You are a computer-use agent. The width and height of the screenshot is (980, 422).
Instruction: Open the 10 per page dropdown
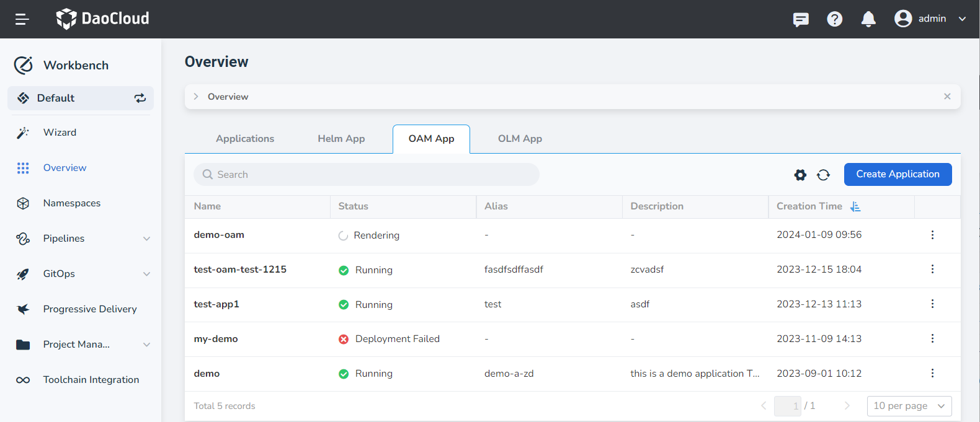909,406
